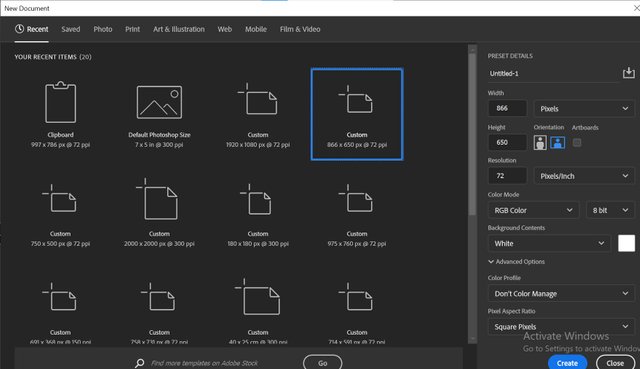
Task: Click the scrollbar down arrow in presets list
Action: coord(472,339)
